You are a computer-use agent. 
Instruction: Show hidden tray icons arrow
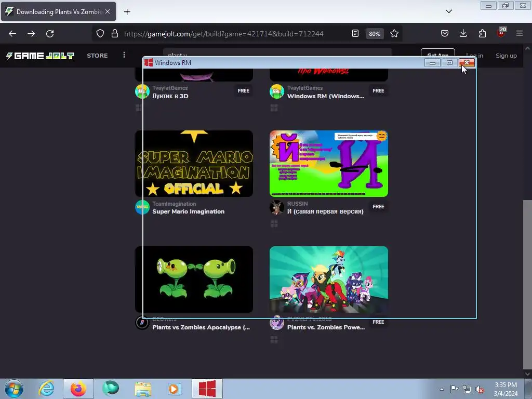(x=442, y=389)
